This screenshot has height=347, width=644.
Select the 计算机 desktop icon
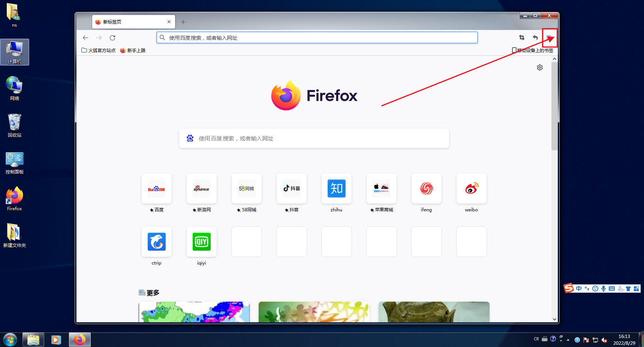[x=15, y=52]
